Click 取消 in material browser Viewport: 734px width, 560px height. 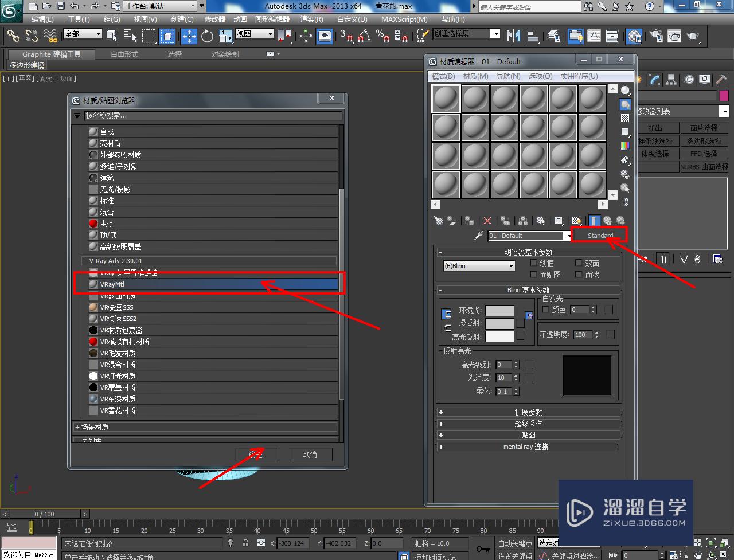tap(310, 455)
